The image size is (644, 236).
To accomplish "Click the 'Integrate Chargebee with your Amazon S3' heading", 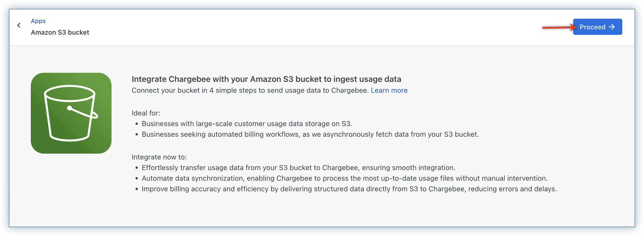I will point(266,79).
